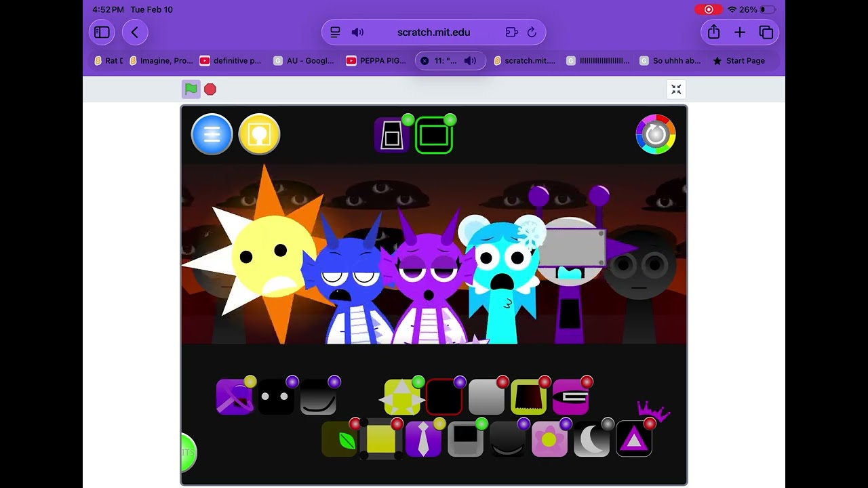The height and width of the screenshot is (488, 868).
Task: Pick the dark icon with smile curve
Action: 507,439
